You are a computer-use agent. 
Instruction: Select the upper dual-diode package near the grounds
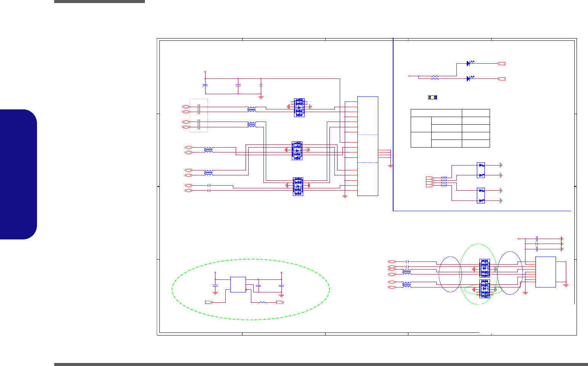point(481,170)
